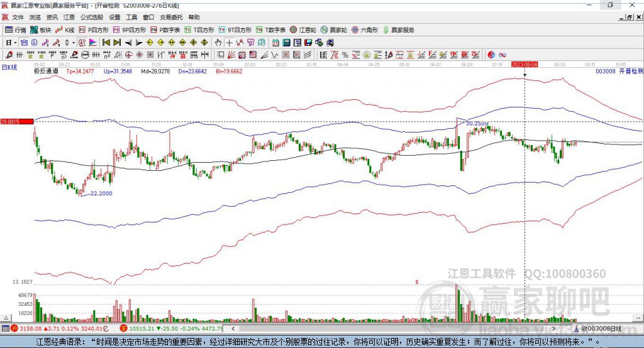The image size is (644, 348).
Task: Click the zigzag wave line tool
Action: (x=274, y=55)
